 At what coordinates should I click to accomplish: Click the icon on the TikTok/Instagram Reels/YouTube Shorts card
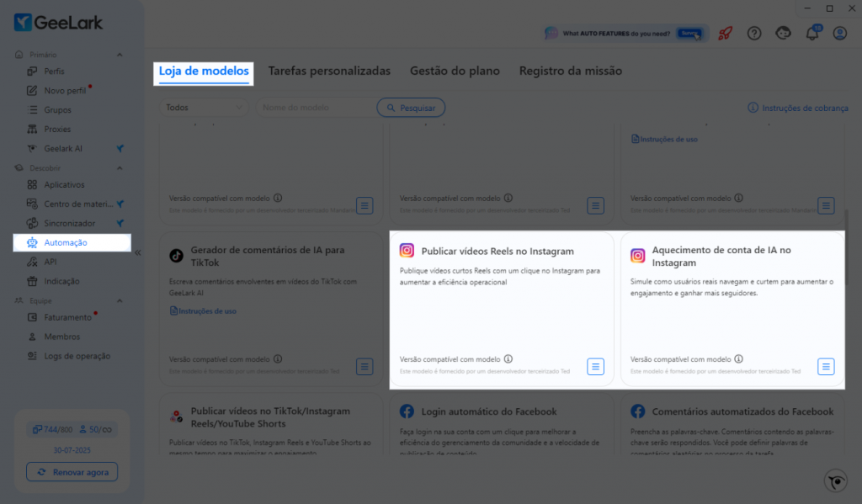click(x=177, y=416)
